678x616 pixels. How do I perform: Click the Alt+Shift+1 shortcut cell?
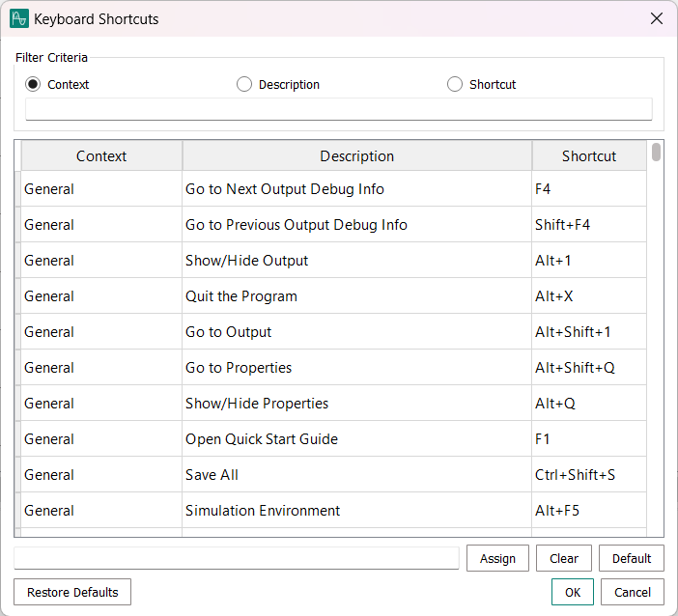tap(589, 332)
